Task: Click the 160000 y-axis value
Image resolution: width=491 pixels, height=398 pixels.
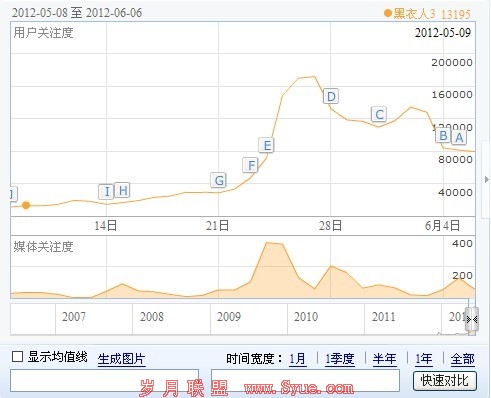Action: pos(452,95)
